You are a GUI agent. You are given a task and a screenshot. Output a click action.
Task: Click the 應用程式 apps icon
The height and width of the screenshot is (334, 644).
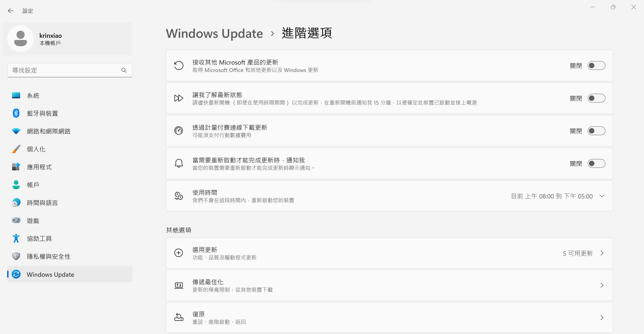[x=16, y=167]
